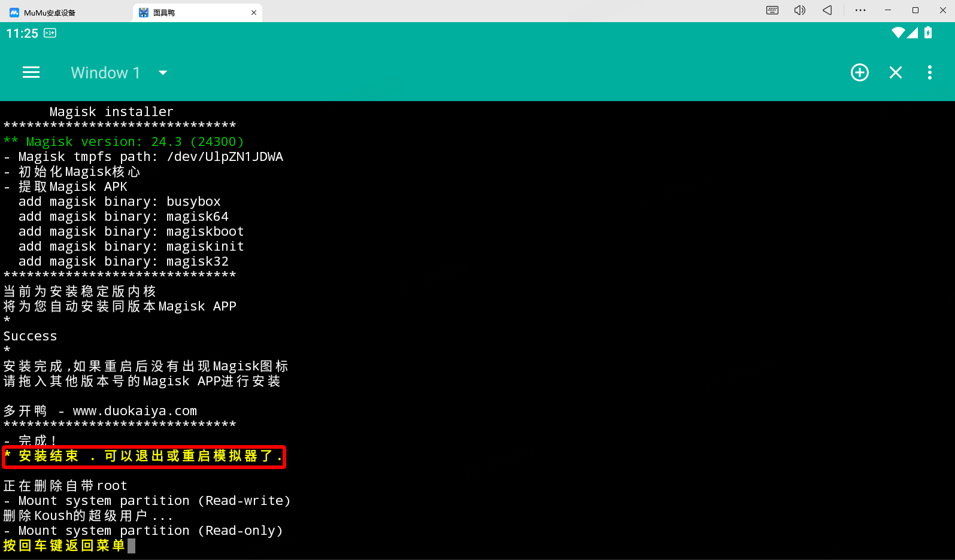The image size is (955, 560).
Task: Open the emulator keyboard settings icon
Action: tap(772, 10)
